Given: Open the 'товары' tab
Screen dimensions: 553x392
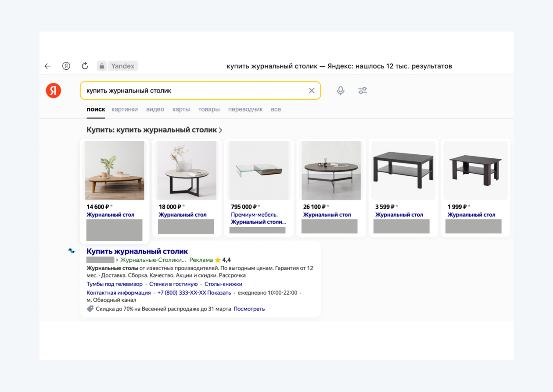Looking at the screenshot, I should point(209,109).
